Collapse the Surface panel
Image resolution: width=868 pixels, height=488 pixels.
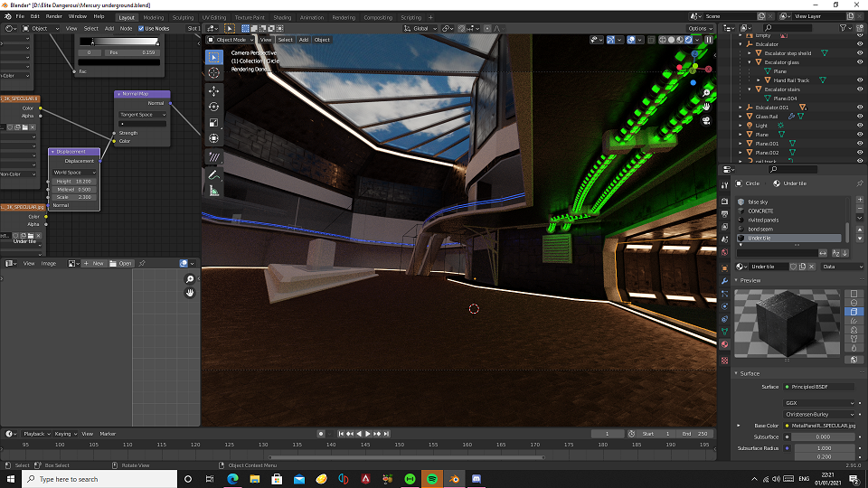[x=736, y=373]
